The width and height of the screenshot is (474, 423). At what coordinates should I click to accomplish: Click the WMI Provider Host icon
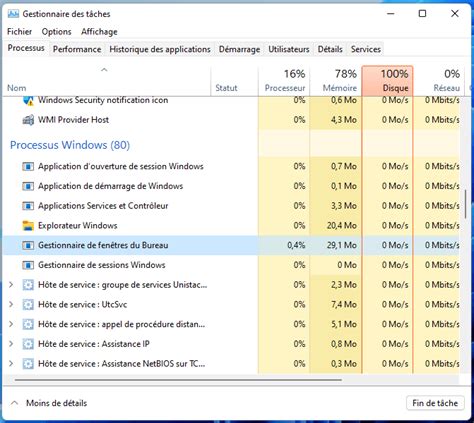tap(28, 120)
